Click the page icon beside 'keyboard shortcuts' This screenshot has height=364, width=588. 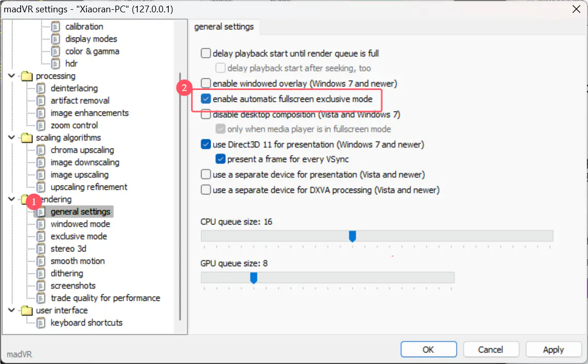[x=41, y=323]
